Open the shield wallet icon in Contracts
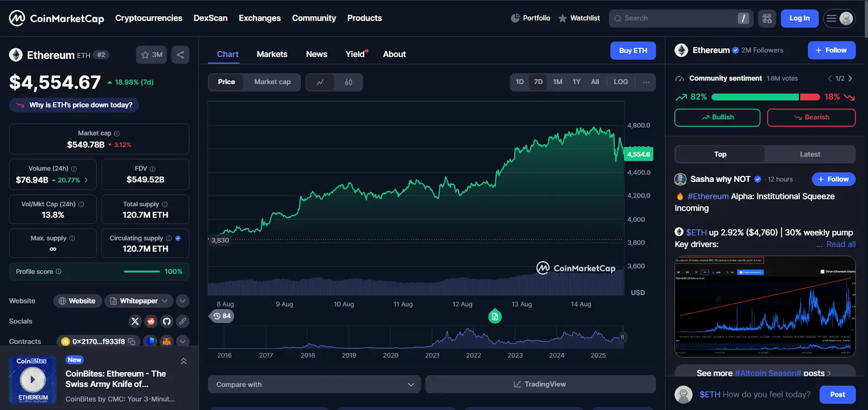The image size is (868, 410). pyautogui.click(x=151, y=342)
